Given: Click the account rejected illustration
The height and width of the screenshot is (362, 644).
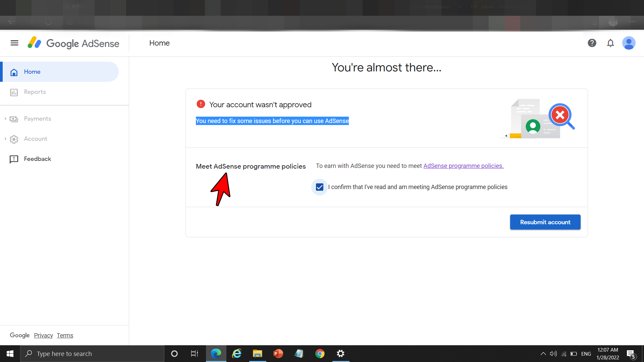Looking at the screenshot, I should tap(537, 119).
